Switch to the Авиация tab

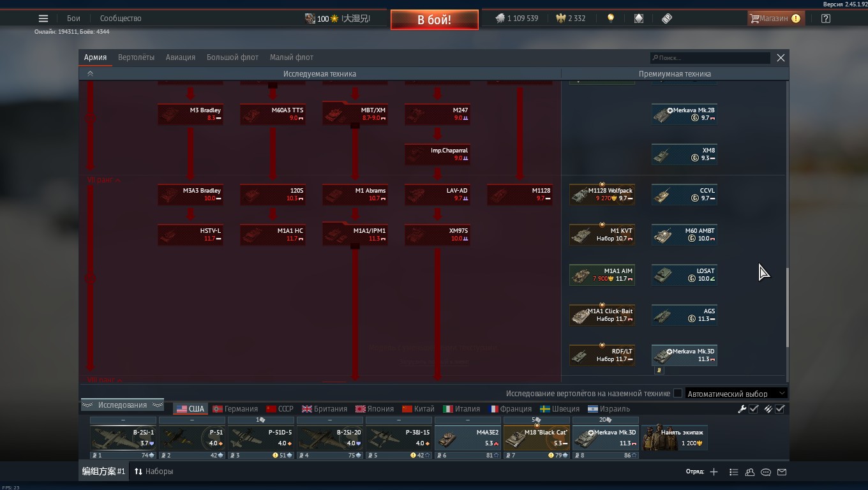point(181,57)
